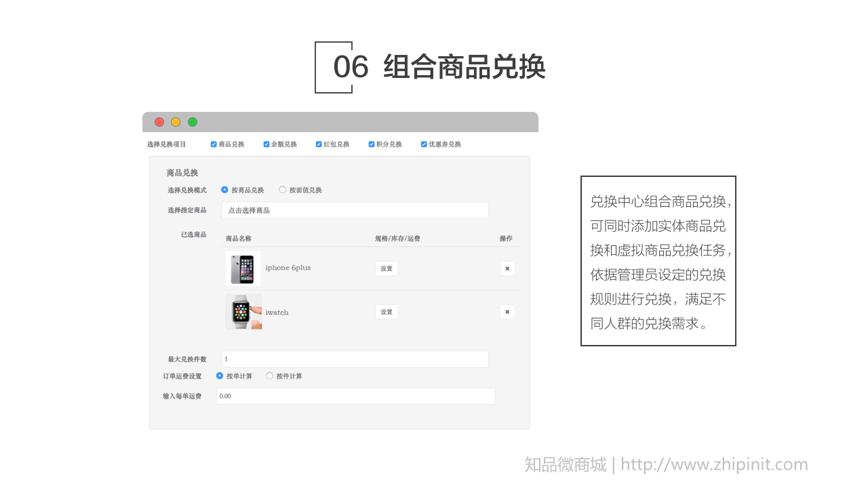Toggle the 商品兑换 checkbox

click(x=214, y=144)
